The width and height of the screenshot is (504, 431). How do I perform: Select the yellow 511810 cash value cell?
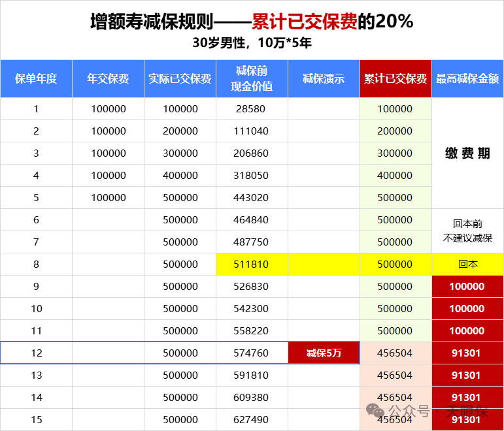(x=252, y=264)
